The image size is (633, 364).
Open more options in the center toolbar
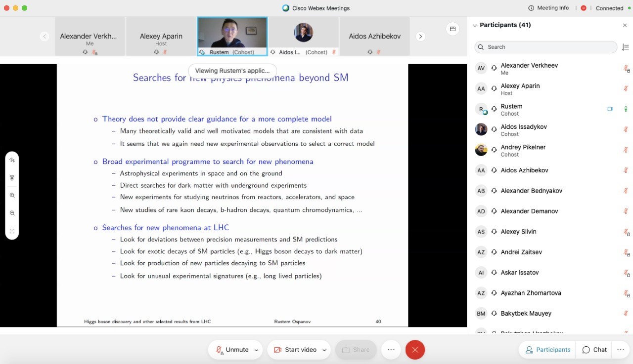point(391,350)
